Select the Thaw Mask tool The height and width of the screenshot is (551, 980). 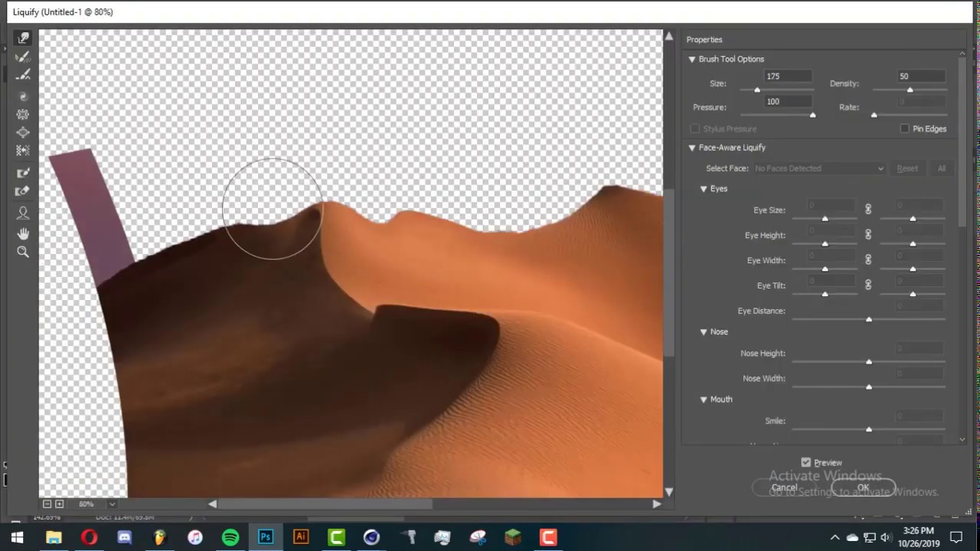pyautogui.click(x=23, y=191)
